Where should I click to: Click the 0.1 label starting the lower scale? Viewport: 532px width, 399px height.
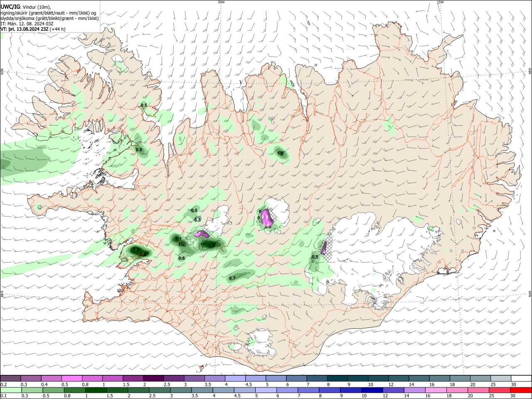point(3,396)
